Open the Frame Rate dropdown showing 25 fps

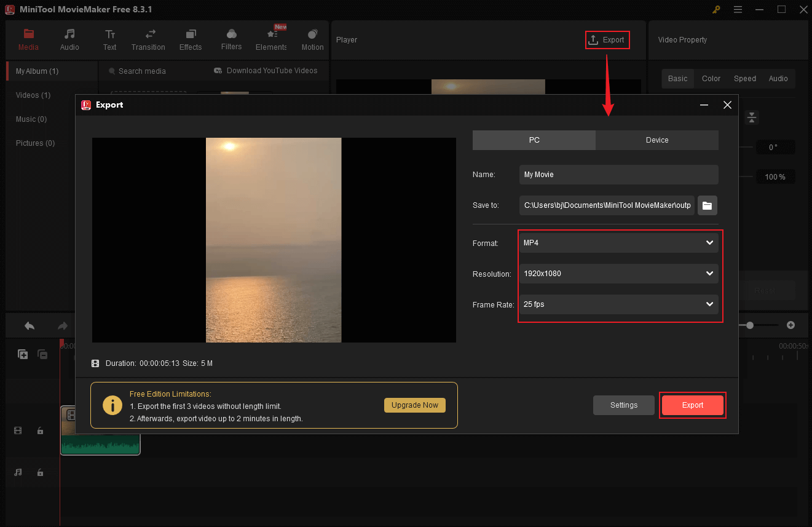[618, 304]
